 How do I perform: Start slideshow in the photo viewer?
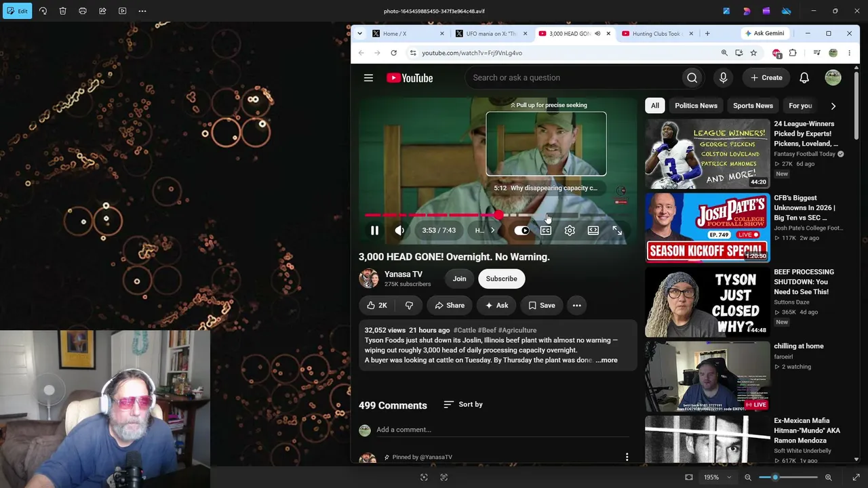(x=122, y=11)
